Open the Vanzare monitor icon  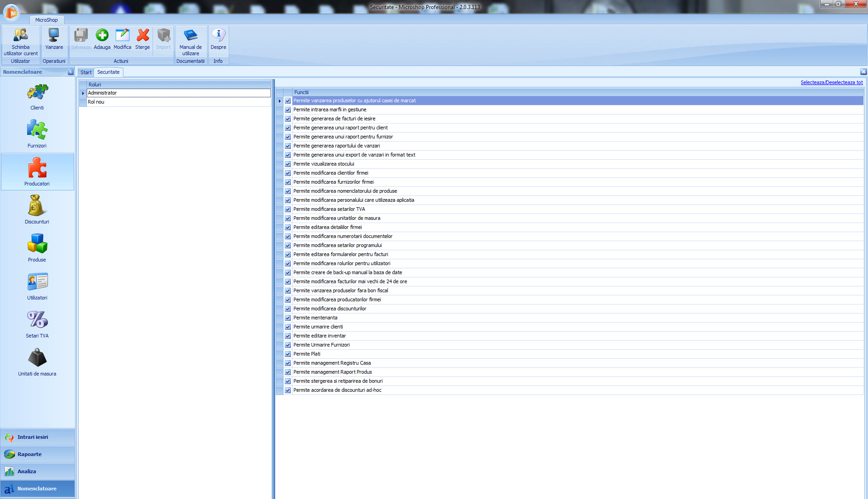click(54, 35)
